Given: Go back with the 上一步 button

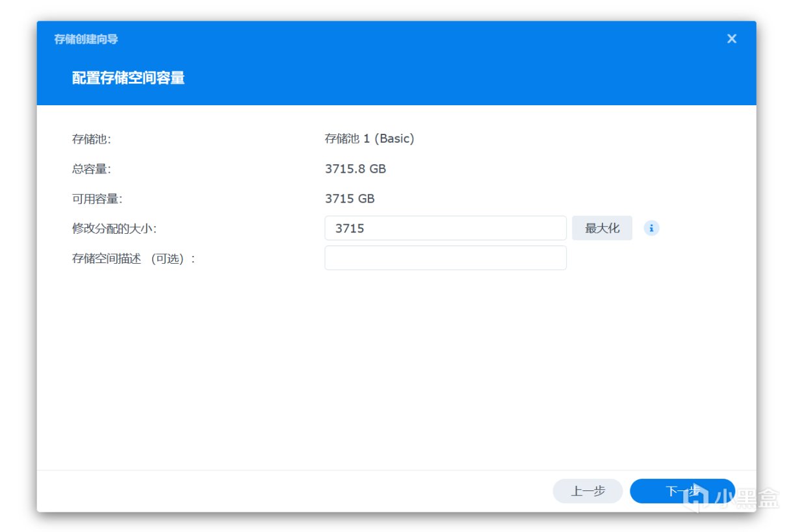Looking at the screenshot, I should tap(588, 491).
